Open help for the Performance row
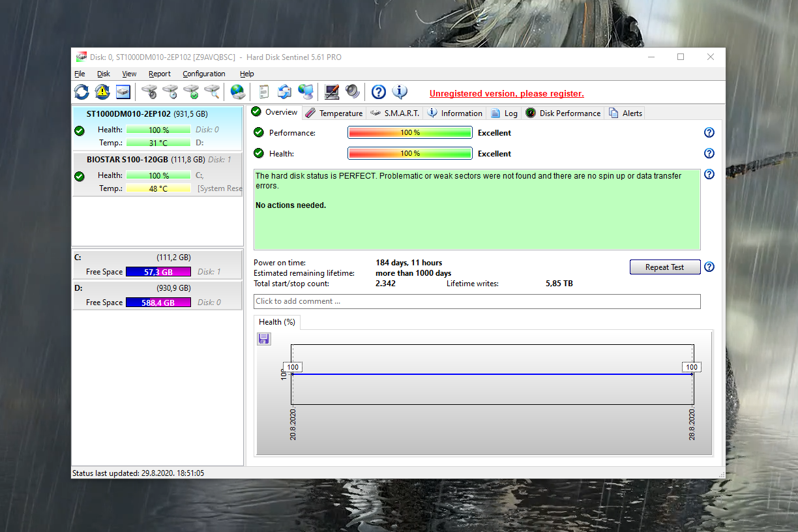The image size is (798, 532). [x=709, y=133]
